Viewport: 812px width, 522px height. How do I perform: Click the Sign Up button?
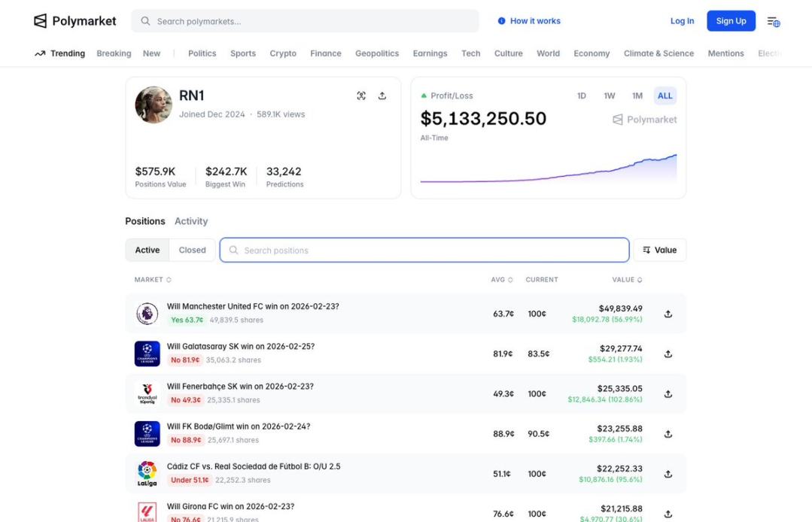pos(730,21)
